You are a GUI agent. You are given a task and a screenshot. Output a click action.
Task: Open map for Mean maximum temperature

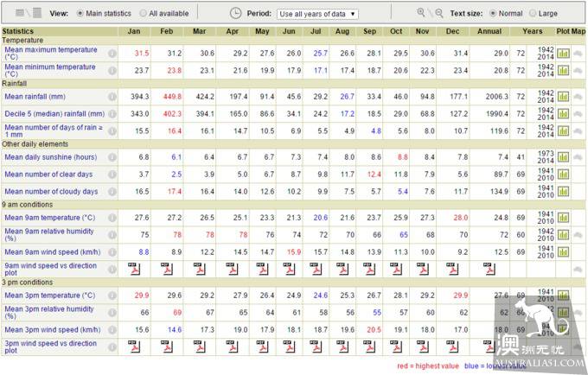click(x=578, y=54)
